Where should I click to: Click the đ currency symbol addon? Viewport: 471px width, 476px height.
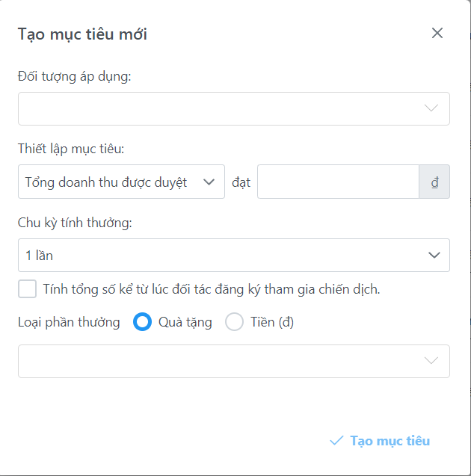point(434,182)
